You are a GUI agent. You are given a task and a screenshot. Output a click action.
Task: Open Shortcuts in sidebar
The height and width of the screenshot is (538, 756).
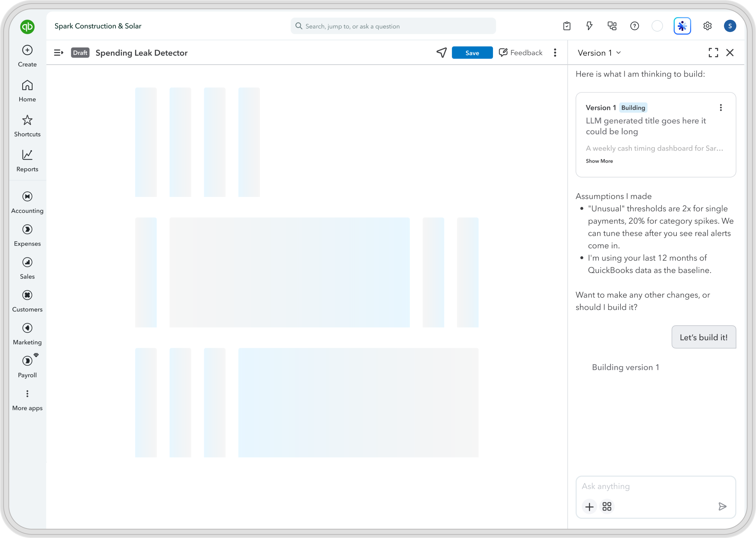pyautogui.click(x=27, y=126)
